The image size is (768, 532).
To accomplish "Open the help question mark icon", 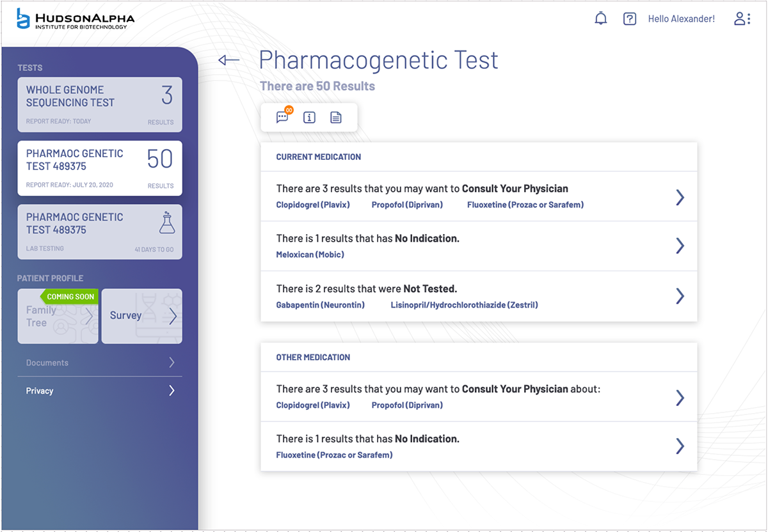I will (630, 19).
